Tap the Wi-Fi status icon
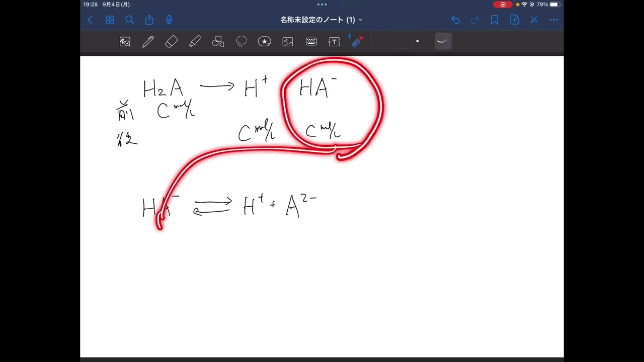The width and height of the screenshot is (644, 362). 524,5
